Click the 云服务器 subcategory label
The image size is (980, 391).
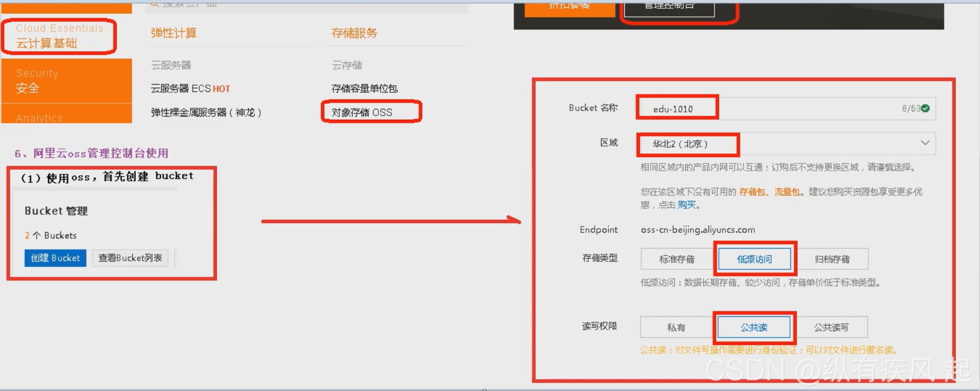[171, 65]
